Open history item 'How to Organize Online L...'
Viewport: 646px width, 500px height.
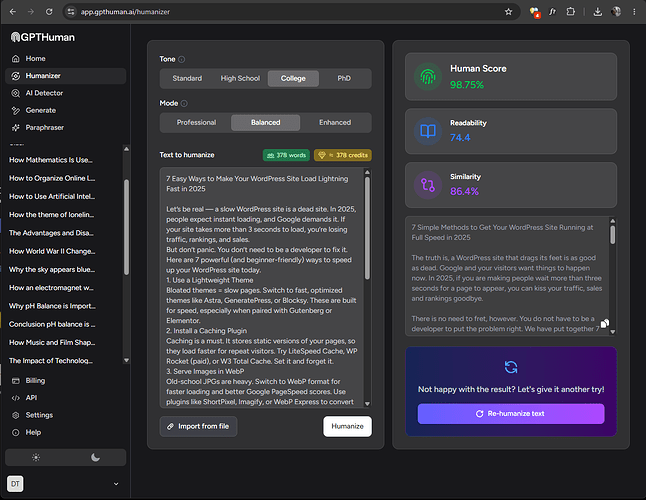(52, 178)
